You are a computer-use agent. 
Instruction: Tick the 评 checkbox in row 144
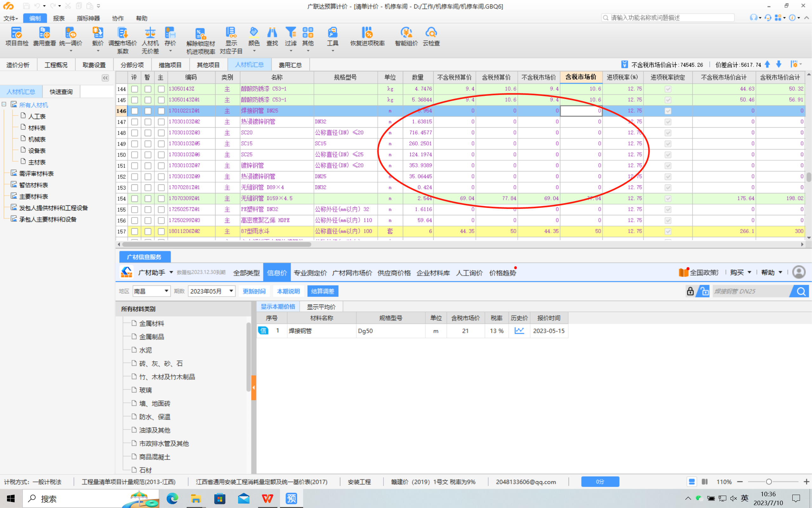(135, 89)
